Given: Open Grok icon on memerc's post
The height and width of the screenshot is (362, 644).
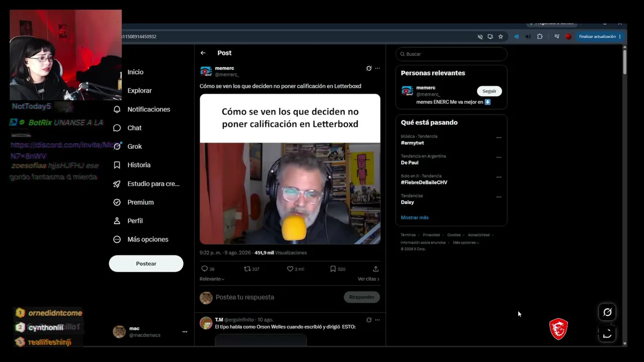Looking at the screenshot, I should tap(369, 68).
